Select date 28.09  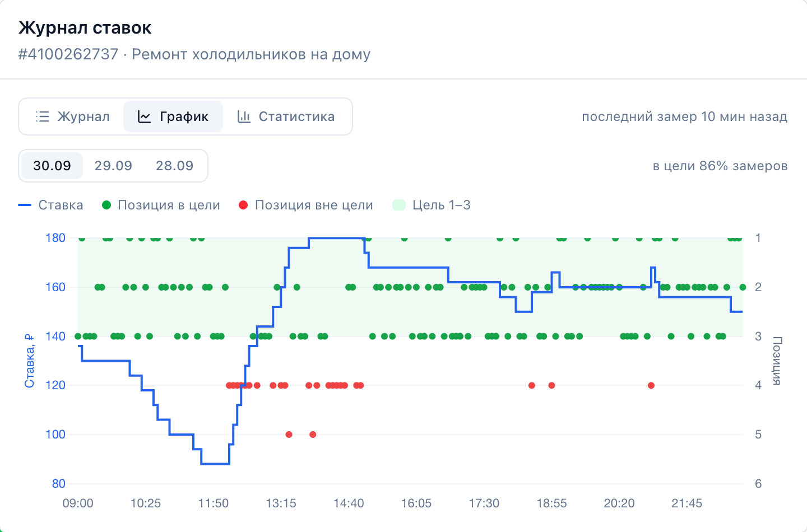point(174,166)
